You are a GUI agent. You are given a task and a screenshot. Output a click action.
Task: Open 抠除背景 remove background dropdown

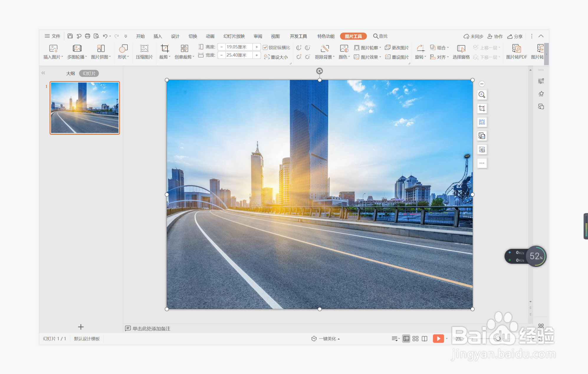[x=325, y=52]
